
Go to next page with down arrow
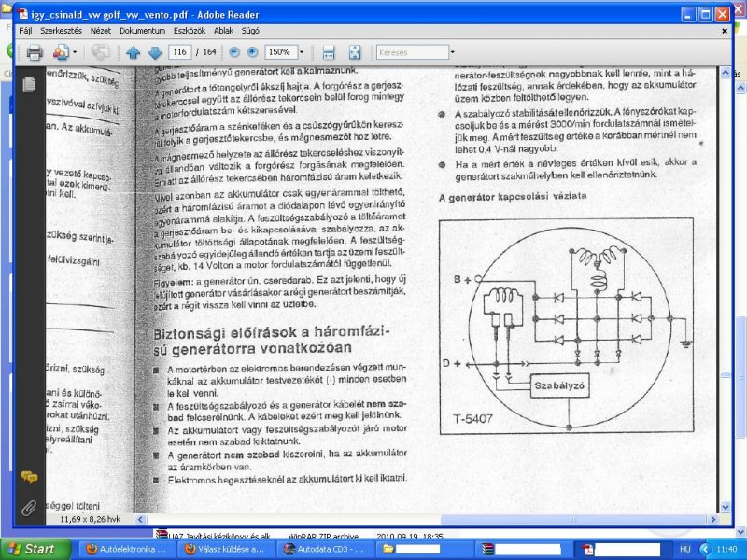point(155,52)
